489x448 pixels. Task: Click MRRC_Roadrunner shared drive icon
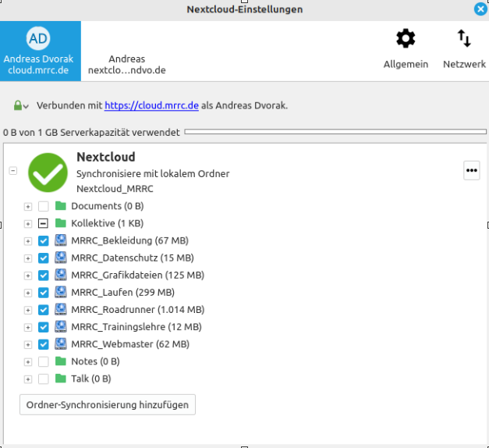coord(61,309)
